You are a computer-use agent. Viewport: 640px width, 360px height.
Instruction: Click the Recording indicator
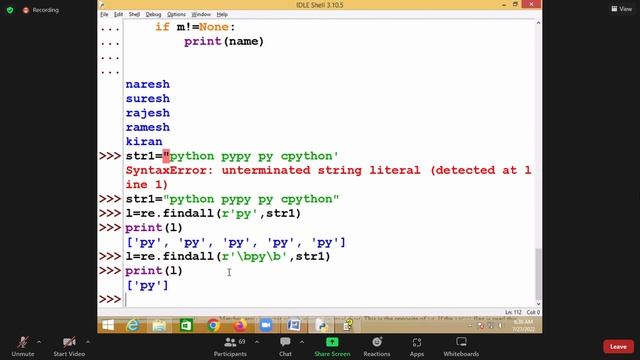point(41,10)
